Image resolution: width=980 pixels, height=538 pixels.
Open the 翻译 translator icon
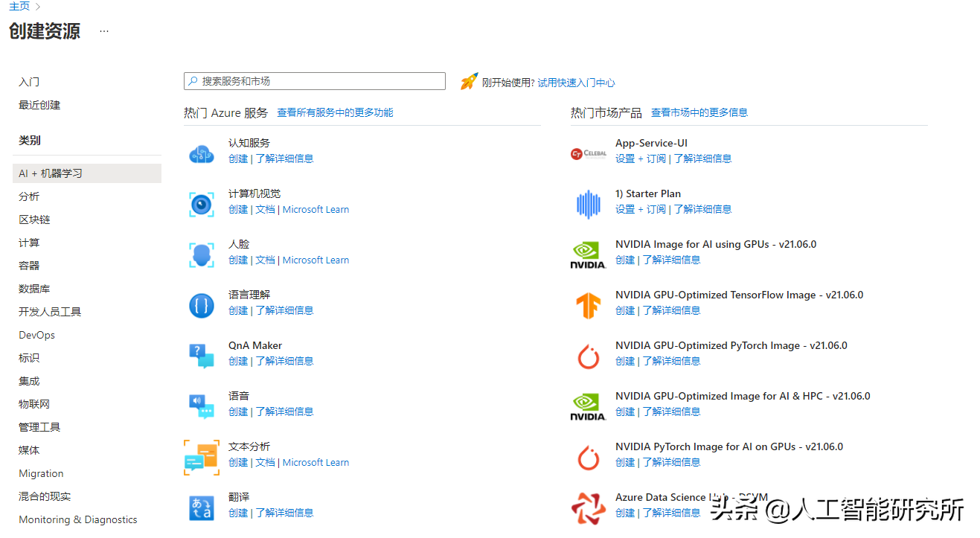pos(202,507)
